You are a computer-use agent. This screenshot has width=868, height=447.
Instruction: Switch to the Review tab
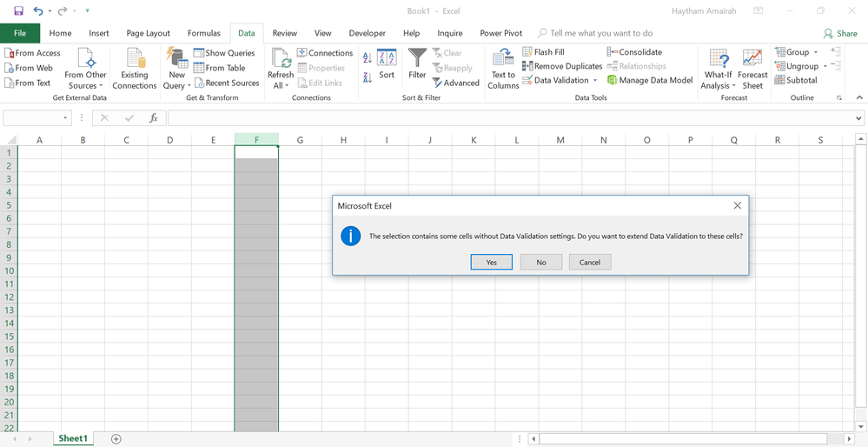(284, 33)
